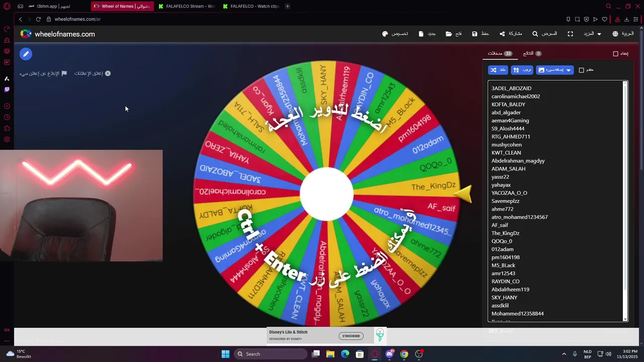
Task: Click the wheelofnames.com logo
Action: click(57, 34)
